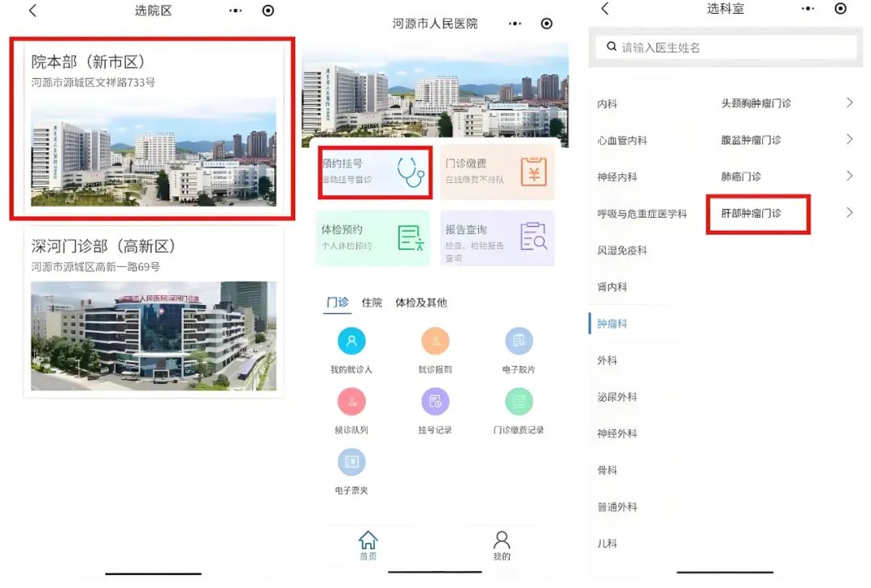Image resolution: width=871 pixels, height=588 pixels.
Task: Select 深河门诊部 (高新区) campus card
Action: click(153, 312)
